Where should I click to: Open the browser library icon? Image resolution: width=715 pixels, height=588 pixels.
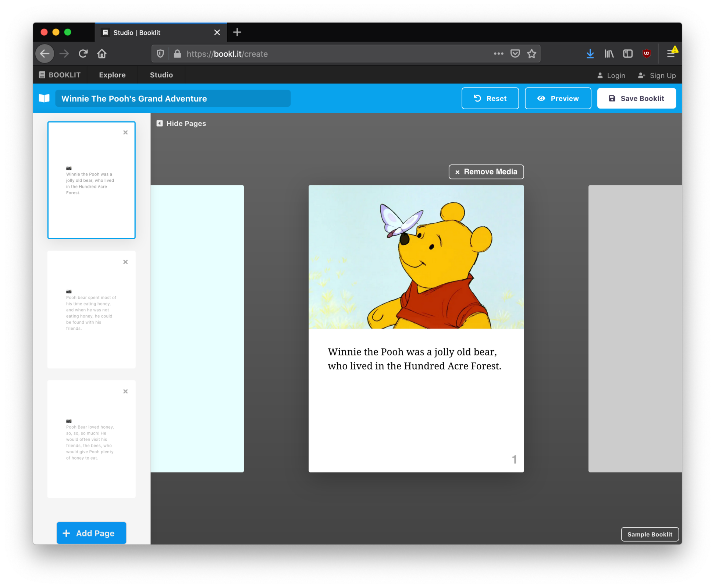point(609,54)
